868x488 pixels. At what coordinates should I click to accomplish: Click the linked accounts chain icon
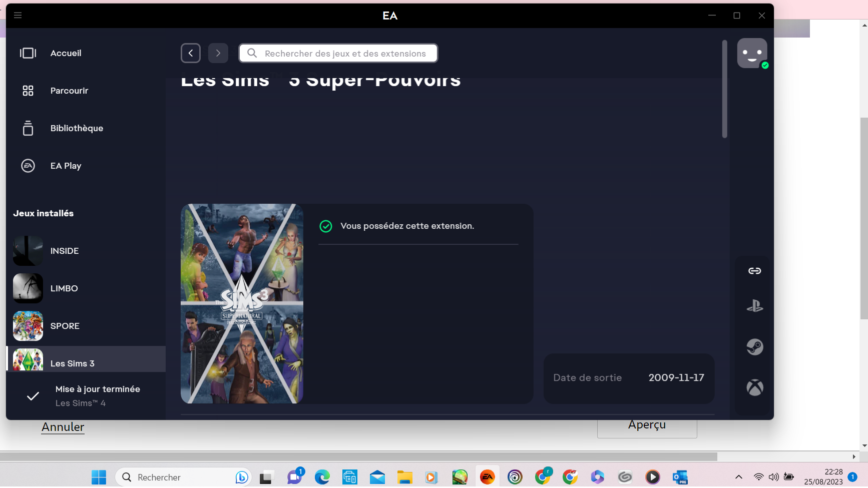tap(755, 271)
